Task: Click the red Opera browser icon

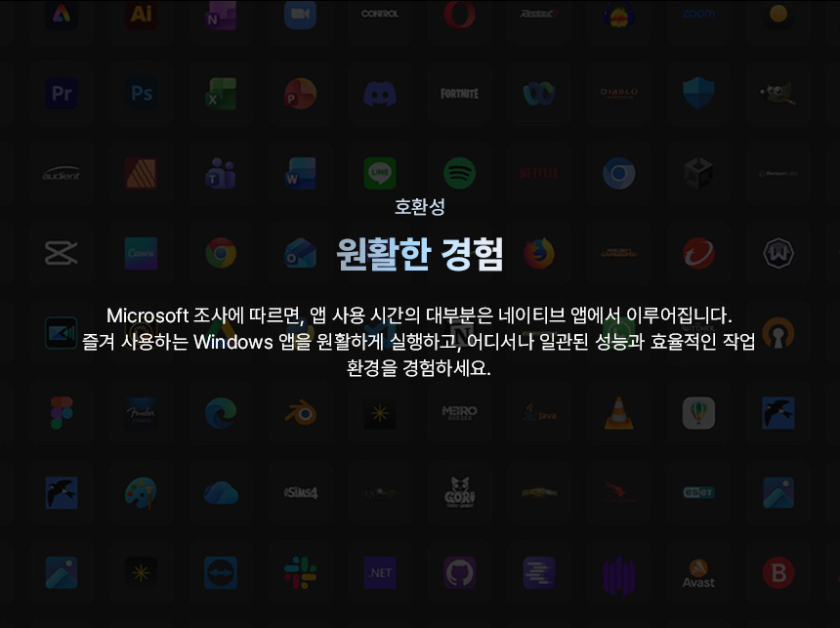Action: [x=460, y=14]
